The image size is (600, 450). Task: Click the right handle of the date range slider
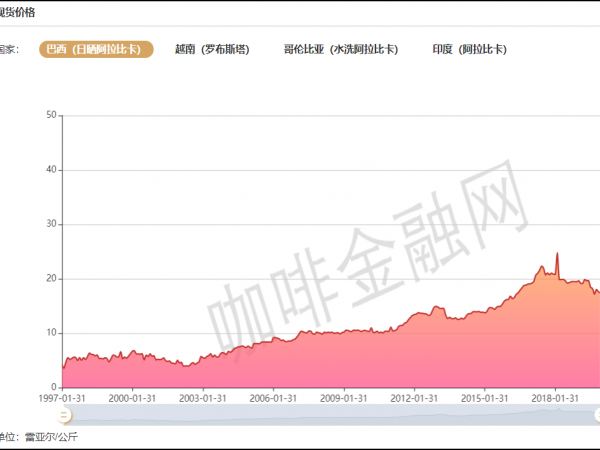597,415
